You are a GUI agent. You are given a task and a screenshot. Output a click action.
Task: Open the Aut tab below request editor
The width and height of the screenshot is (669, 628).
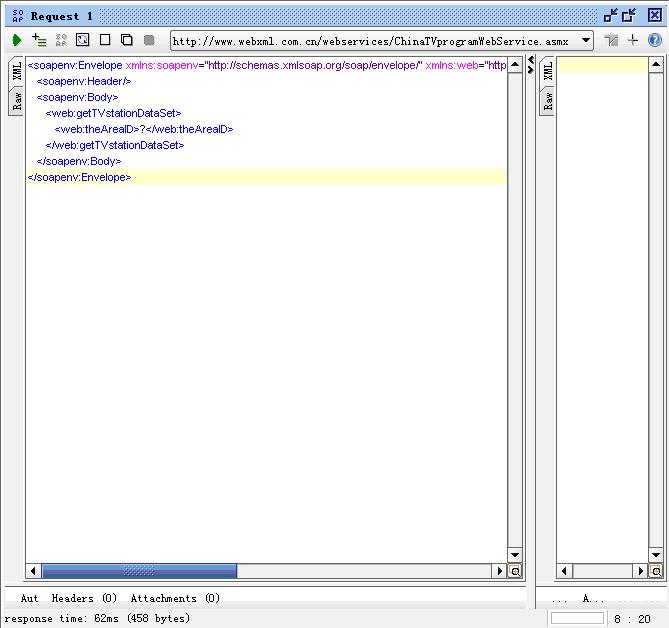tap(29, 599)
